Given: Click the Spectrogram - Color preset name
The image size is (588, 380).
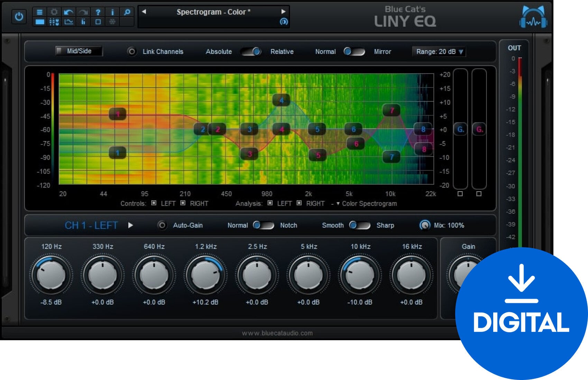Looking at the screenshot, I should point(214,12).
